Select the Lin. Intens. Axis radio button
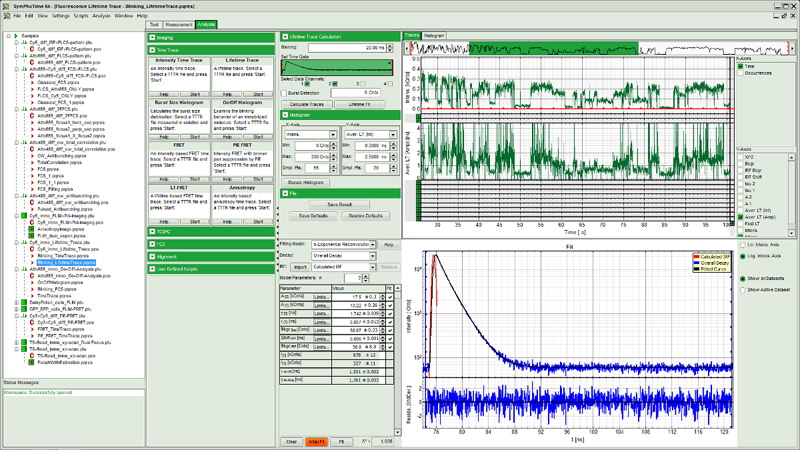This screenshot has height=450, width=800. click(742, 245)
